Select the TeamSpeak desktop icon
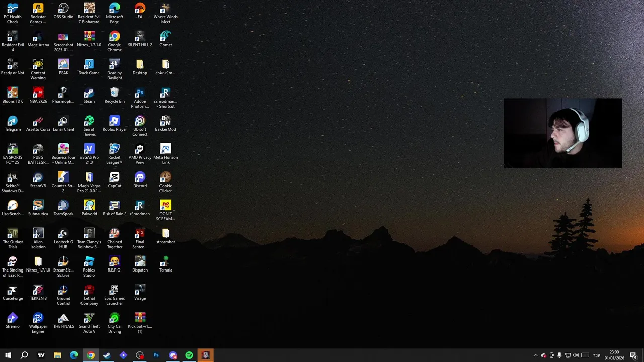This screenshot has width=644, height=362. click(x=63, y=208)
